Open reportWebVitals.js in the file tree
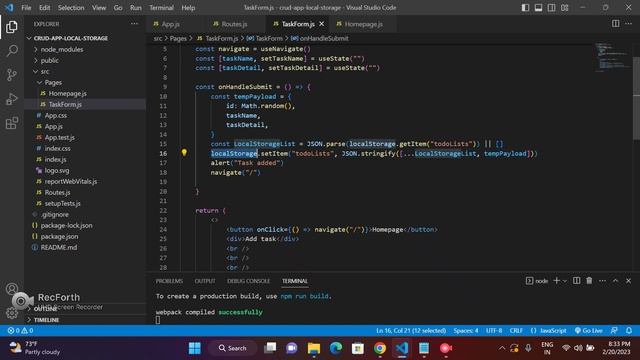The height and width of the screenshot is (360, 640). tap(71, 182)
